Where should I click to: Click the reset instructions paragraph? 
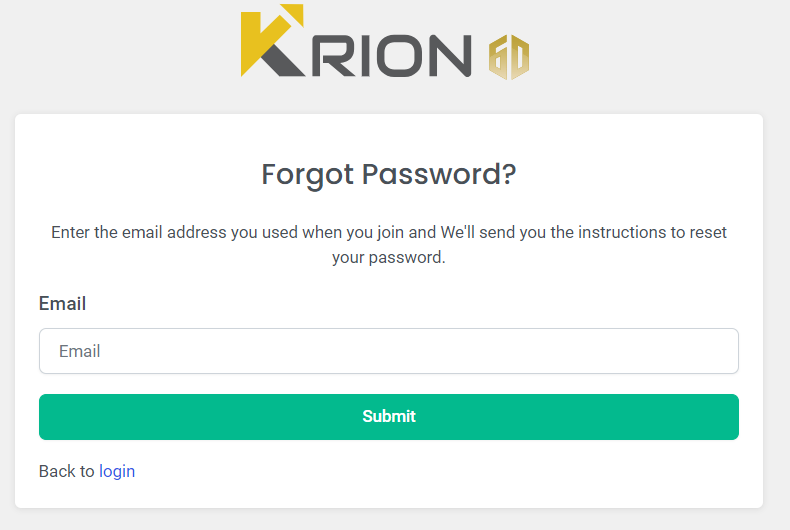tap(388, 244)
